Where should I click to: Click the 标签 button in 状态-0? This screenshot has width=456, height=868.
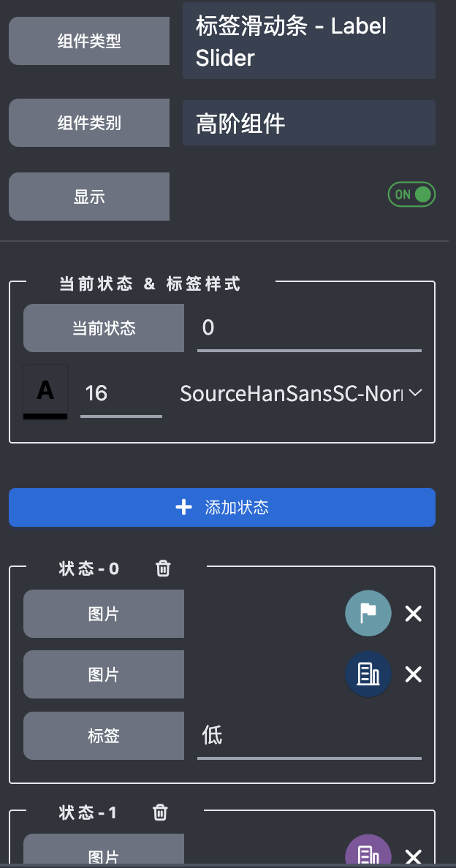pos(103,736)
